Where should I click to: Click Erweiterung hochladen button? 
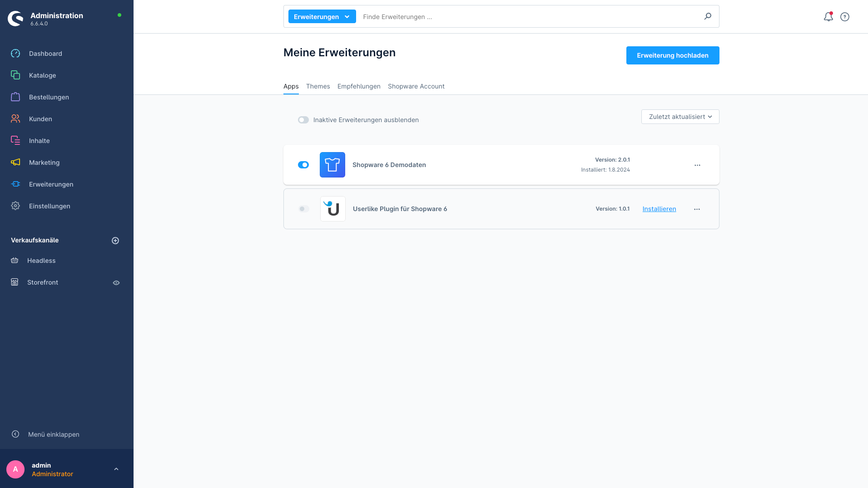point(673,55)
